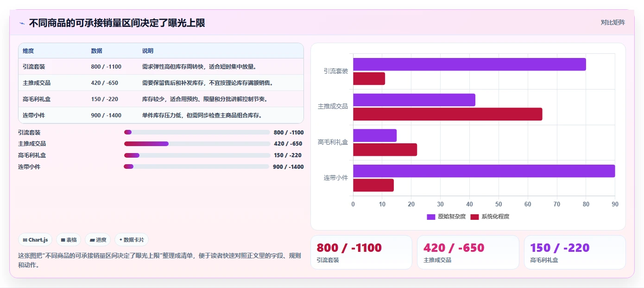This screenshot has height=288, width=644.
Task: Open the 800 / -1100 引流套装 data card
Action: [x=361, y=252]
